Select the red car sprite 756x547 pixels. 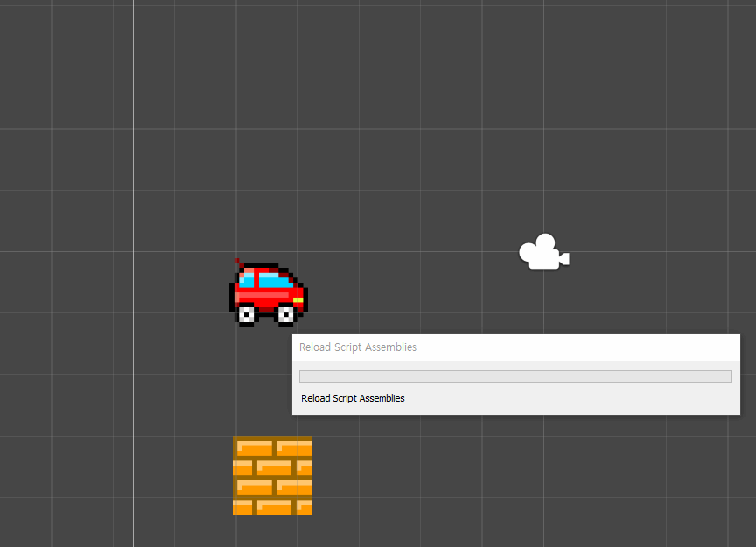(269, 293)
